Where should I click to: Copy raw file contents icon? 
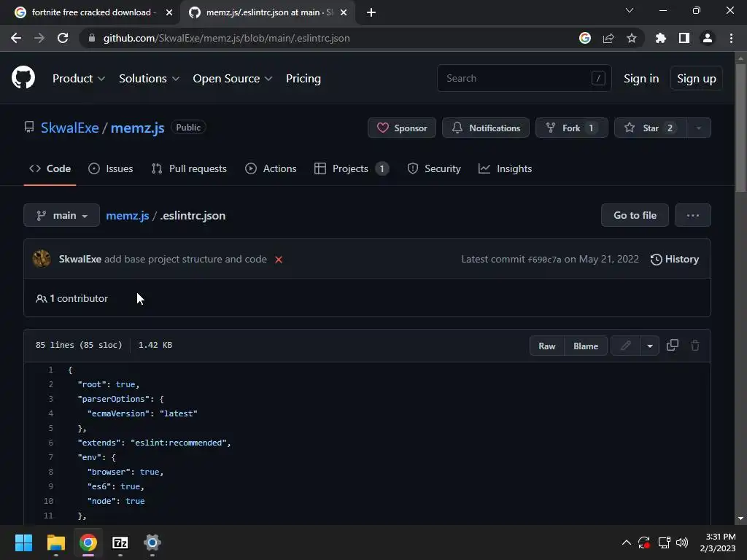tap(672, 345)
